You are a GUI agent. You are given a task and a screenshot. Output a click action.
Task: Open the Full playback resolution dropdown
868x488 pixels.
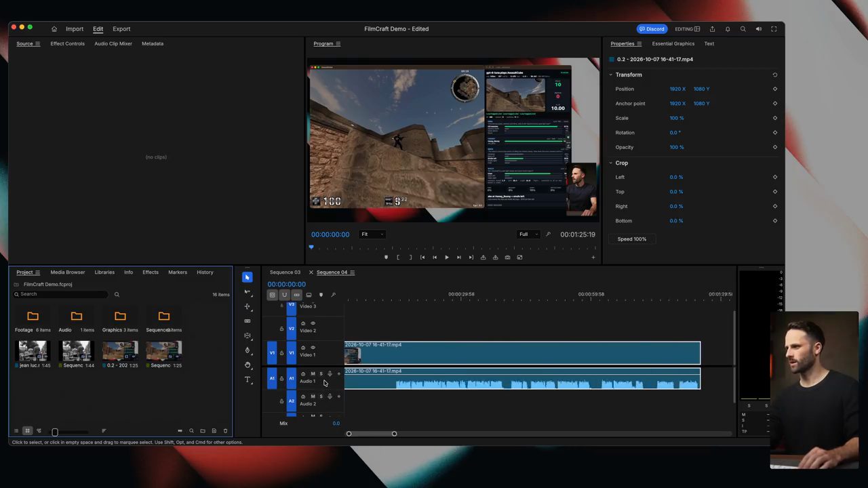pos(528,235)
